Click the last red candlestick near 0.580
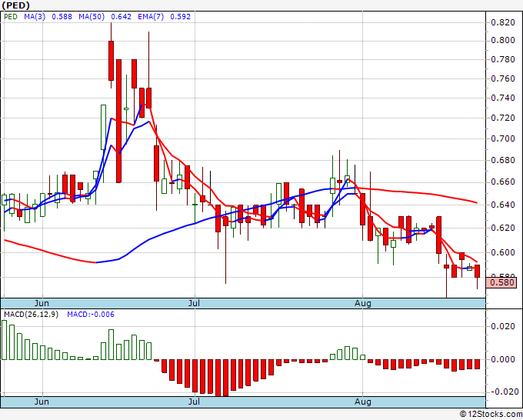Image resolution: width=523 pixels, height=420 pixels. pyautogui.click(x=478, y=272)
